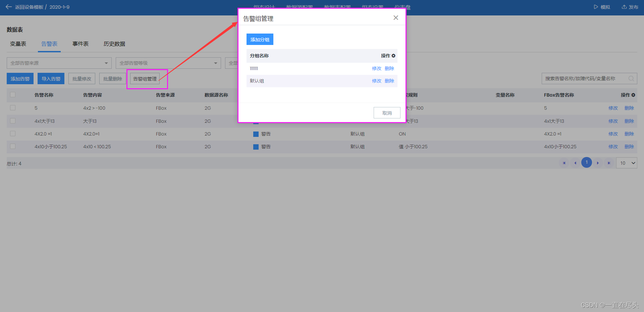Click 删除 in row 4X2.0 =1
This screenshot has height=312, width=644.
(x=629, y=134)
